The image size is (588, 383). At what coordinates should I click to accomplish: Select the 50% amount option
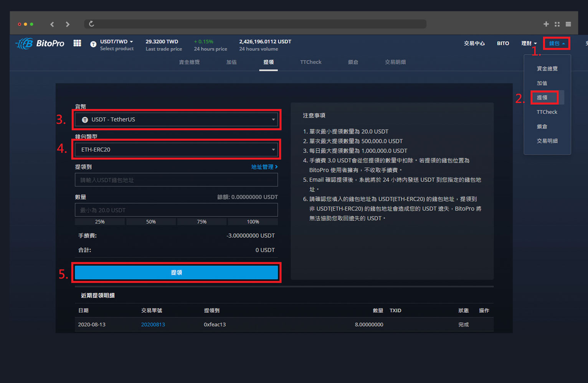coord(151,222)
